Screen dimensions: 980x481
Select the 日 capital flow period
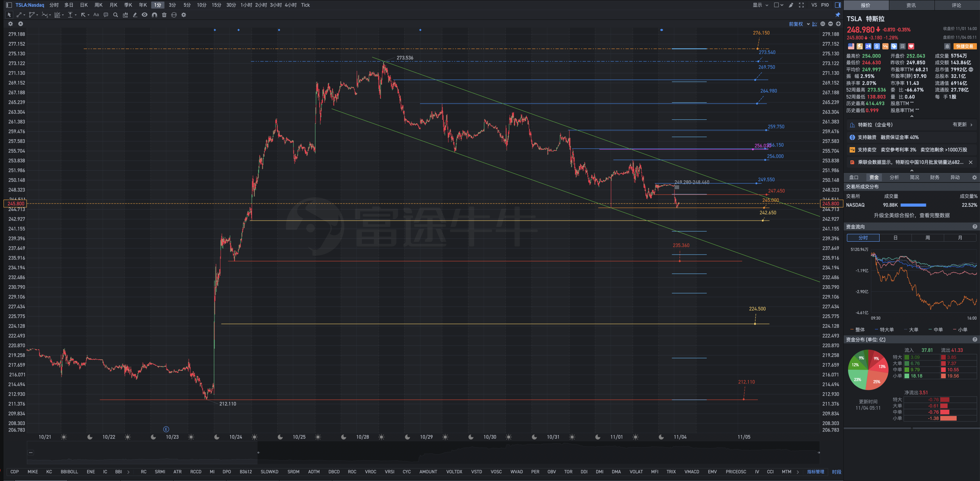[x=896, y=238]
